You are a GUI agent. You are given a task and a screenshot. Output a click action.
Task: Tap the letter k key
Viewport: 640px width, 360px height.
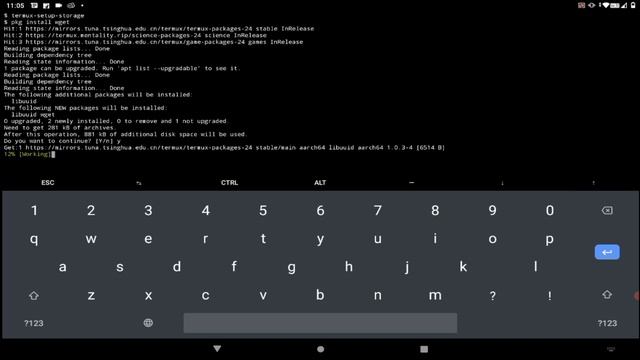pyautogui.click(x=463, y=267)
